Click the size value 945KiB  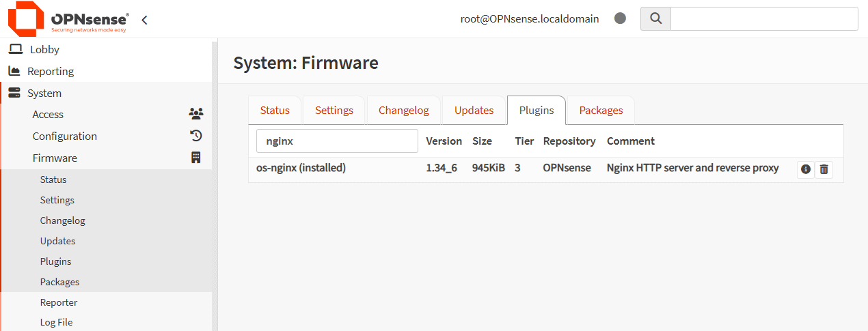coord(489,168)
